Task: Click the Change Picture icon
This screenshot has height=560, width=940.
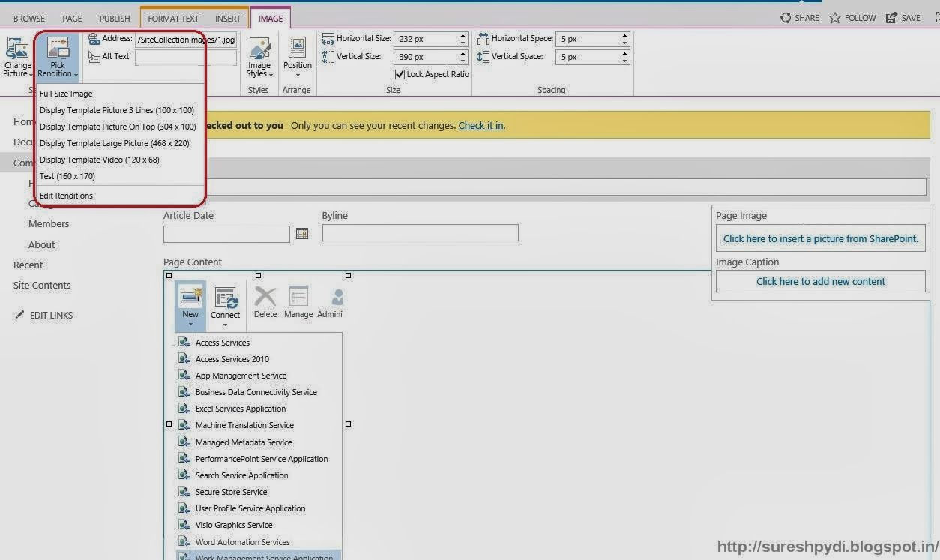Action: [x=16, y=49]
